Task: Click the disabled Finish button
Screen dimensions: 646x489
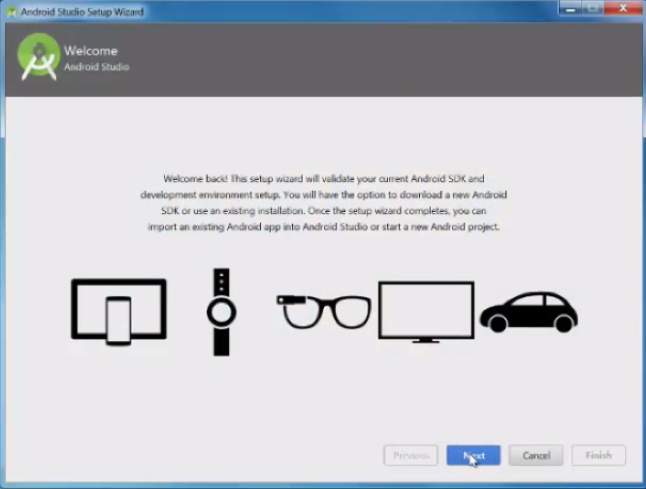Action: pos(599,455)
